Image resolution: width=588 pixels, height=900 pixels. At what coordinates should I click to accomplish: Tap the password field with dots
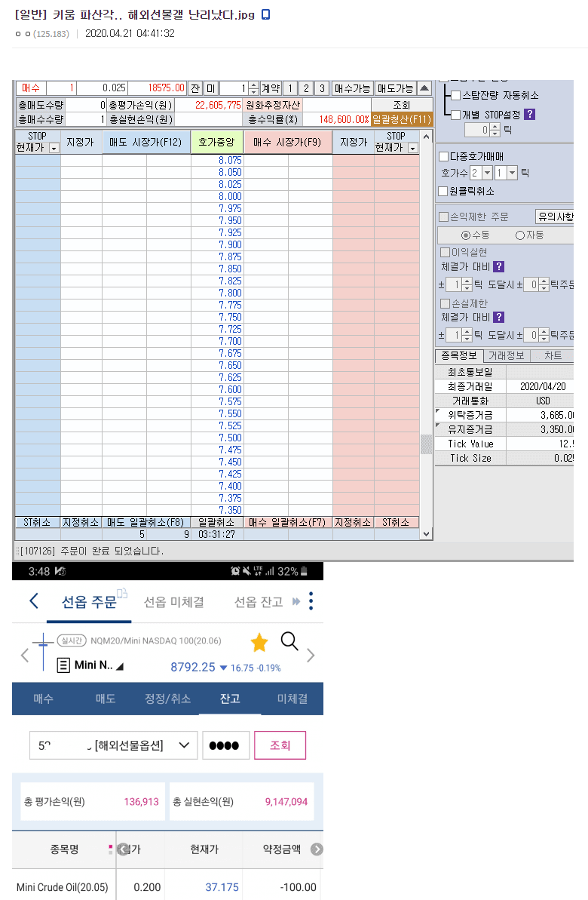pyautogui.click(x=225, y=745)
